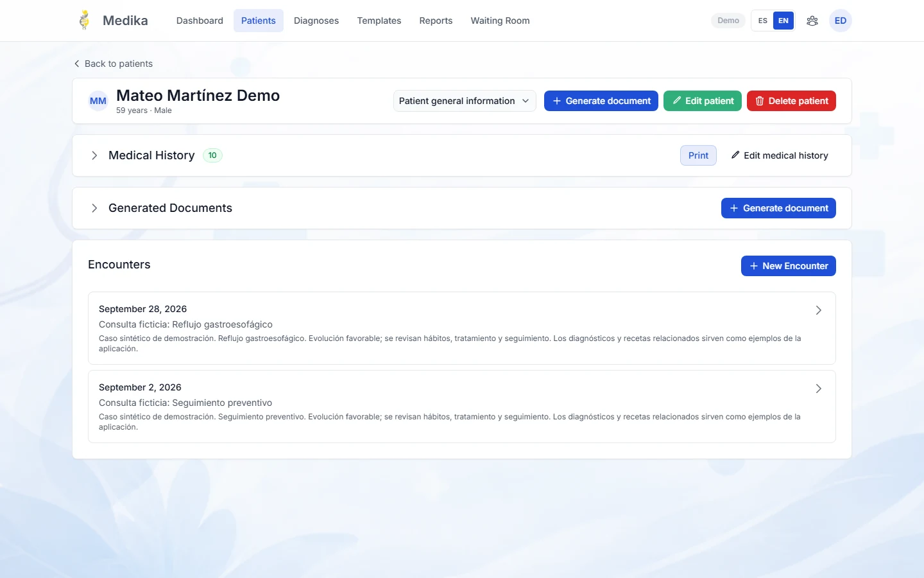The height and width of the screenshot is (578, 924).
Task: Click the pencil icon on Edit medical history
Action: click(x=735, y=155)
